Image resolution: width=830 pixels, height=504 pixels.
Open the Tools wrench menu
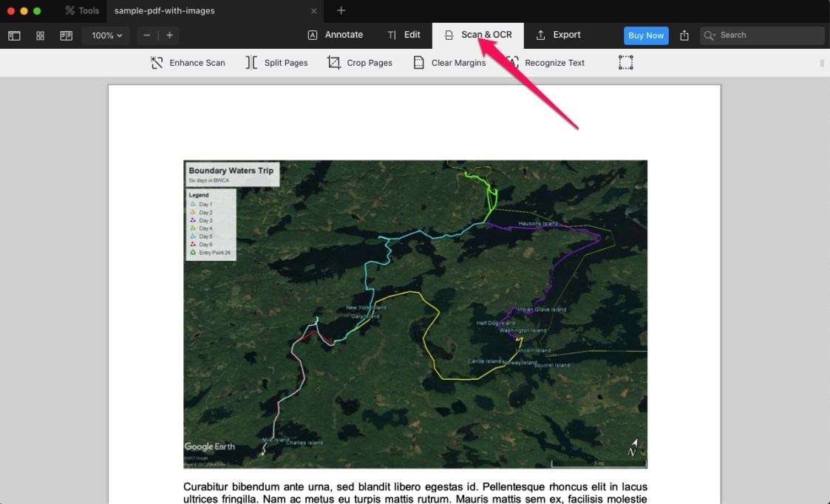pyautogui.click(x=81, y=10)
